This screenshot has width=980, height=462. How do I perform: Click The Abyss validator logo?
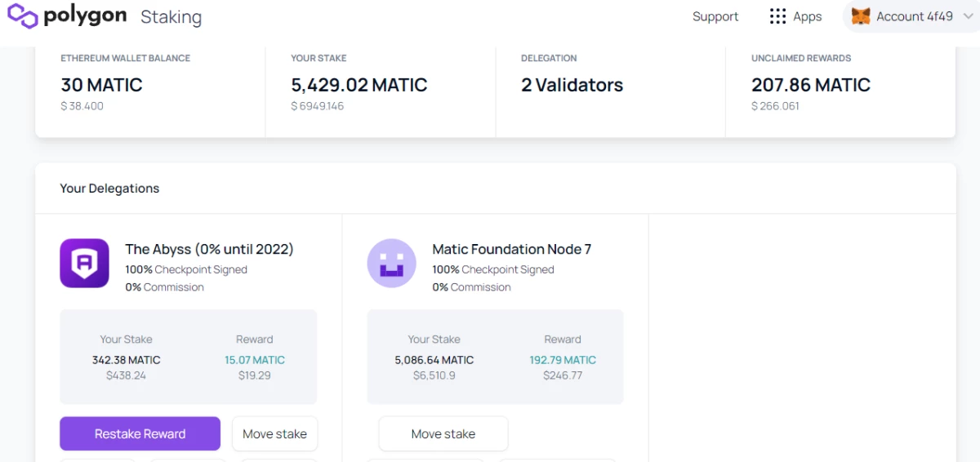coord(84,263)
